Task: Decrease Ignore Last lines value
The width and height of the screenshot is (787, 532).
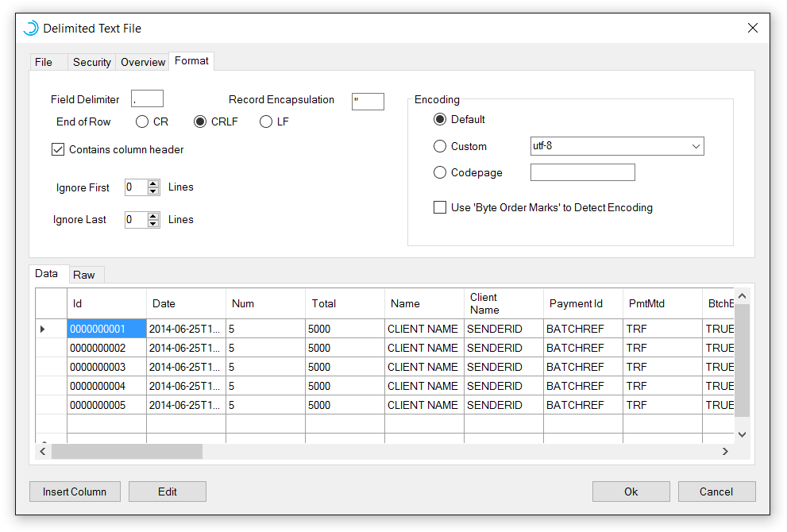Action: tap(153, 224)
